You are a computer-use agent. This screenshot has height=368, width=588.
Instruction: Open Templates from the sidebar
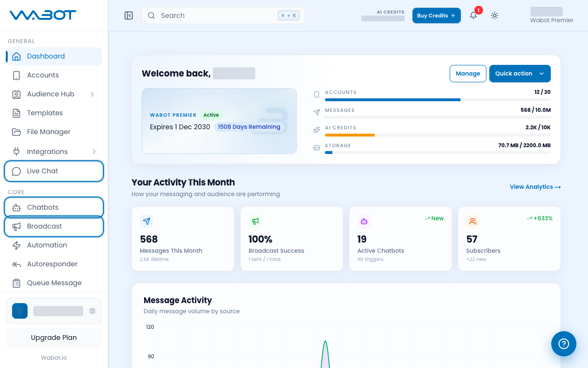(x=54, y=113)
